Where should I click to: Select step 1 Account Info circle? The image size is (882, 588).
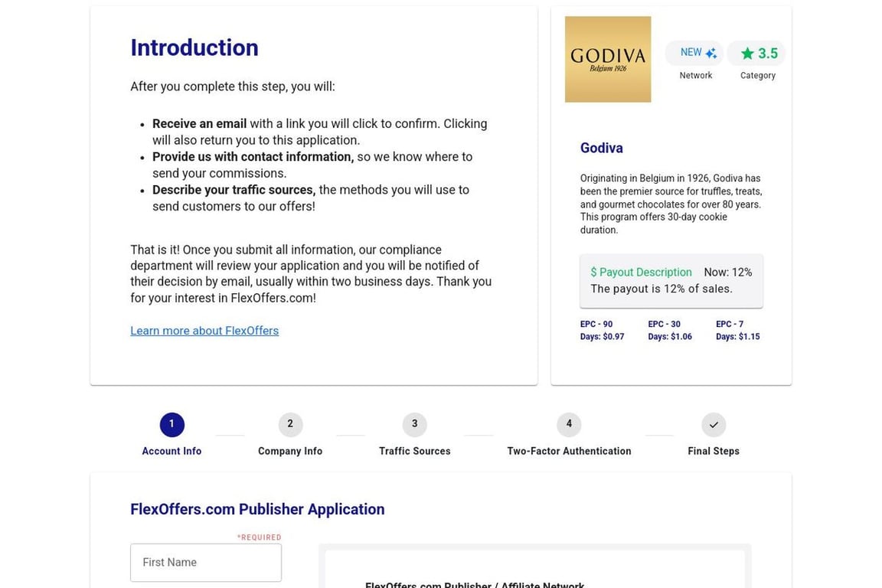(171, 424)
